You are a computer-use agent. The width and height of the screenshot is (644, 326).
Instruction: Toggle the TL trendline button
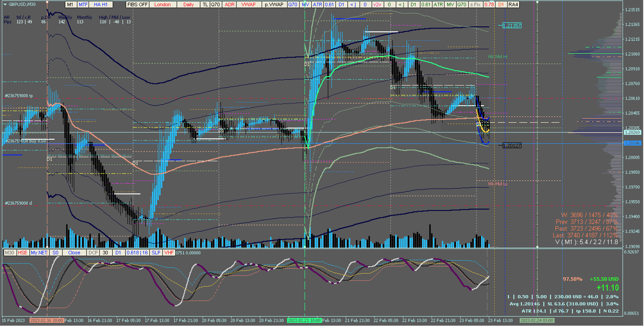point(205,4)
